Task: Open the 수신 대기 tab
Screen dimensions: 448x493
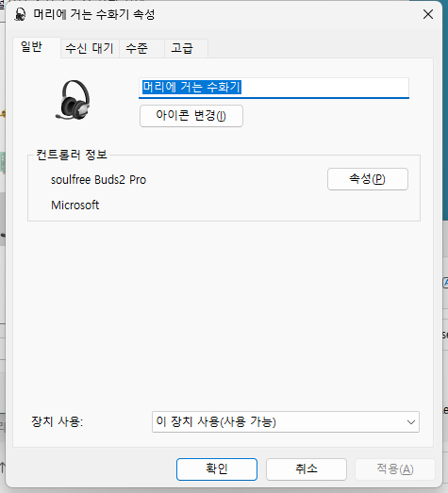Action: coord(90,48)
